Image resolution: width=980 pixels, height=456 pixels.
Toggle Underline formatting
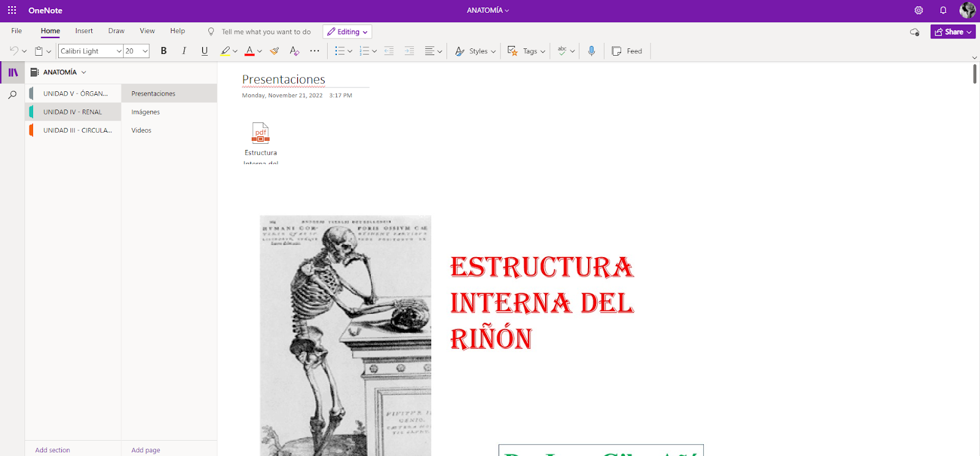click(205, 51)
